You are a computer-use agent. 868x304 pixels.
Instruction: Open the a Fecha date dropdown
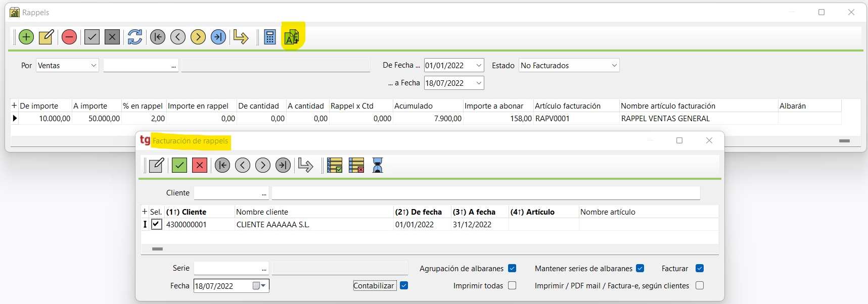479,83
